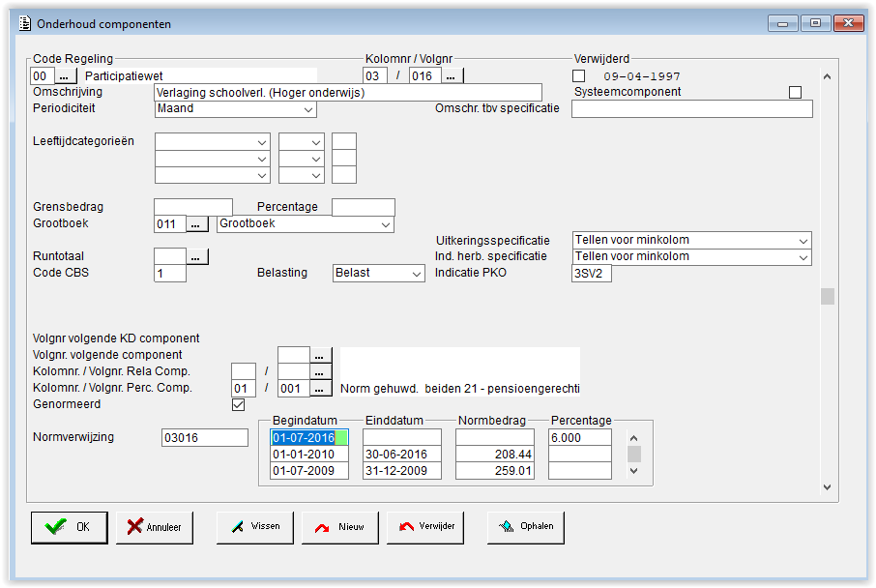Click the norm table scroll down arrow
Image resolution: width=876 pixels, height=588 pixels.
[633, 471]
